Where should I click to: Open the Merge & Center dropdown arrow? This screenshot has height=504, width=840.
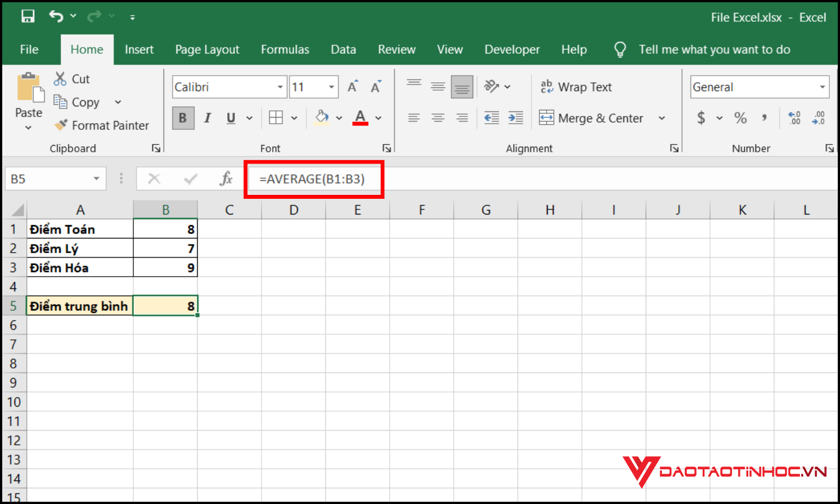pyautogui.click(x=662, y=118)
